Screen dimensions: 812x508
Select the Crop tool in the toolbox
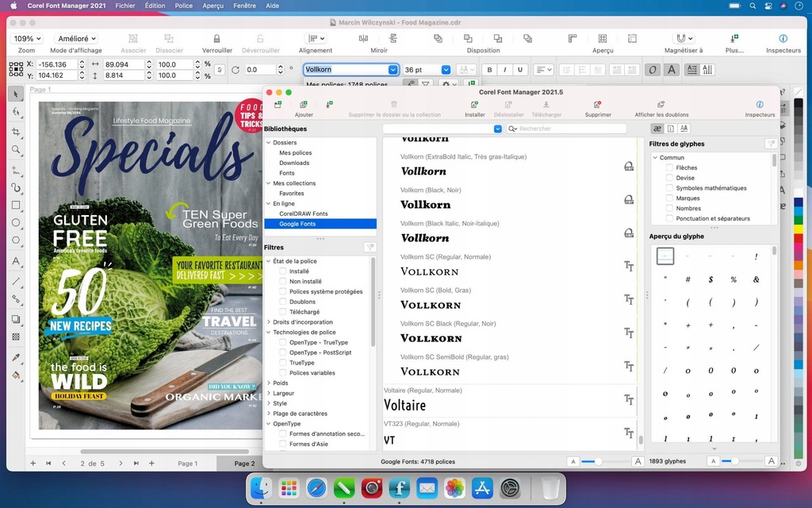pos(16,132)
